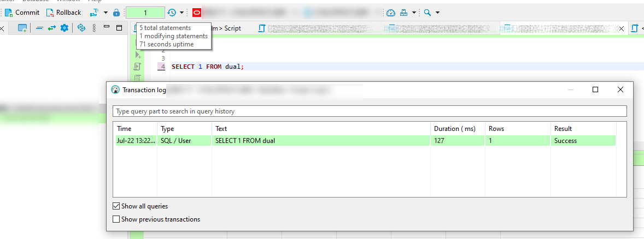Viewport: 644px width, 239px height.
Task: Click the blue padlock read-only icon
Action: pos(116,13)
